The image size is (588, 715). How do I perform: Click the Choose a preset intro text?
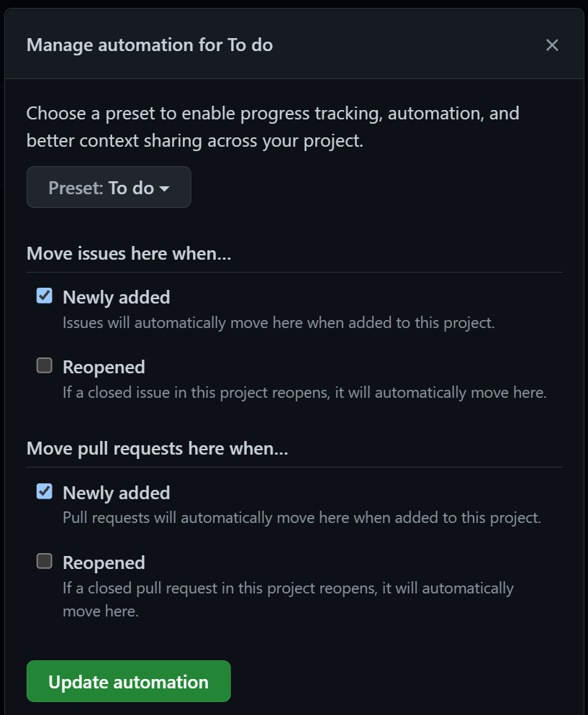click(x=273, y=127)
